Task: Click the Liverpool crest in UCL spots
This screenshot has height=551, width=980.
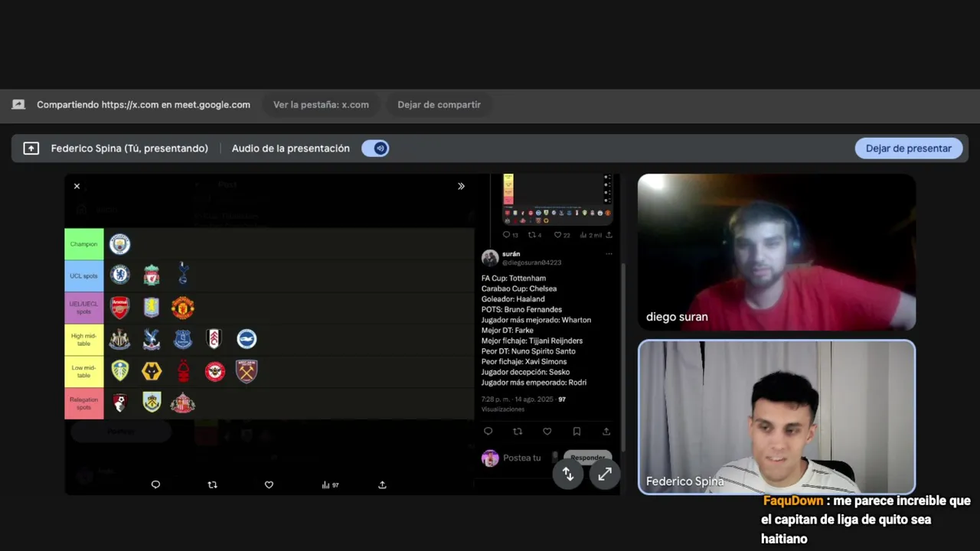Action: [152, 275]
